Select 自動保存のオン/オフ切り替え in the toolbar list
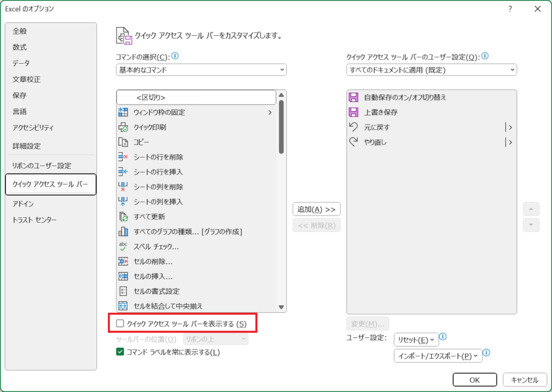 pos(432,97)
